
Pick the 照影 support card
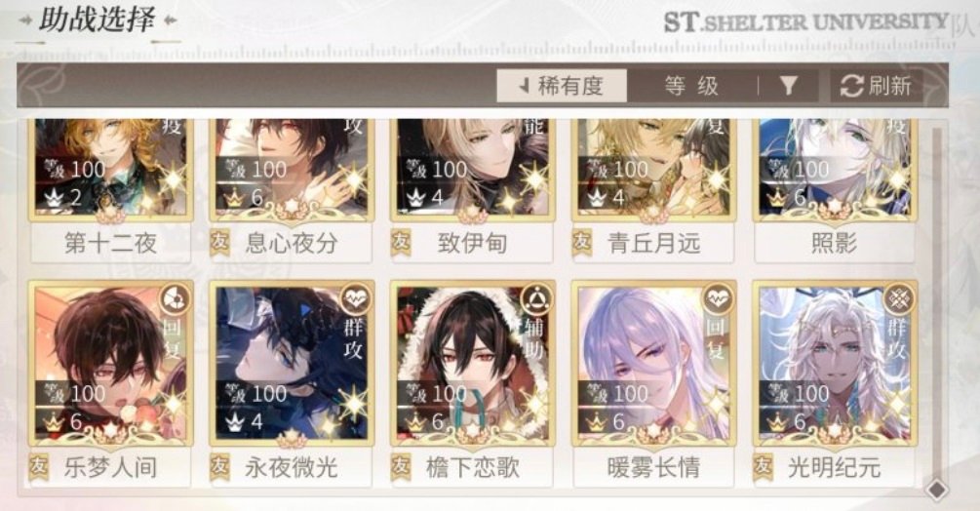coord(835,189)
